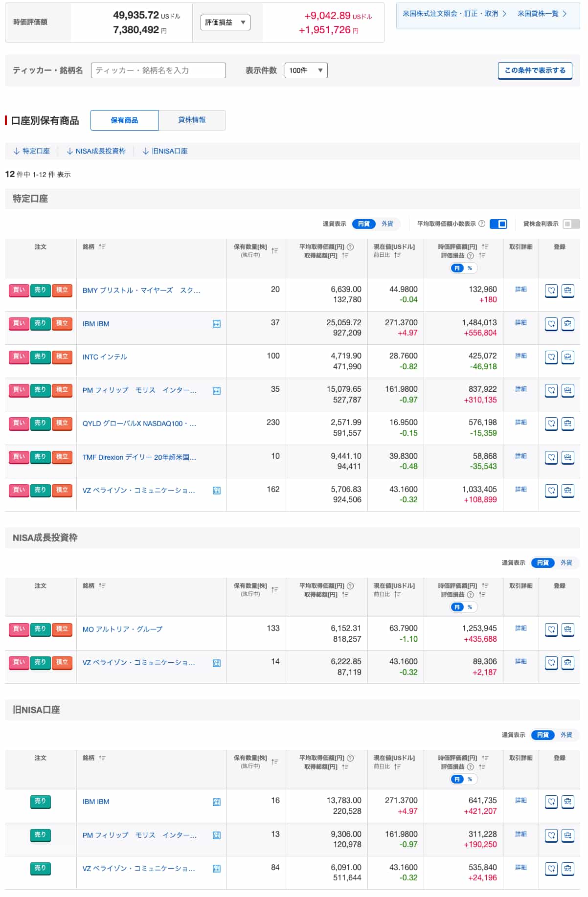588x897 pixels.
Task: Switch to the 貸株情報 tab
Action: click(192, 120)
